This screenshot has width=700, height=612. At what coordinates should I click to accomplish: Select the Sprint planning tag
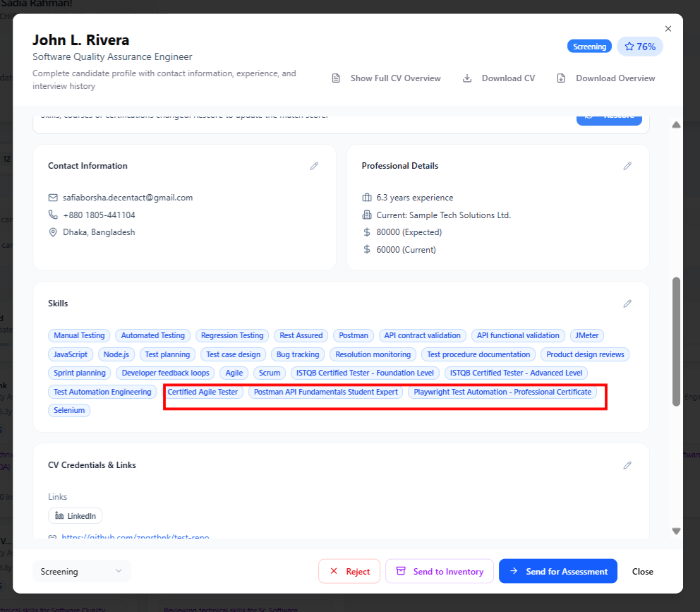coord(80,373)
